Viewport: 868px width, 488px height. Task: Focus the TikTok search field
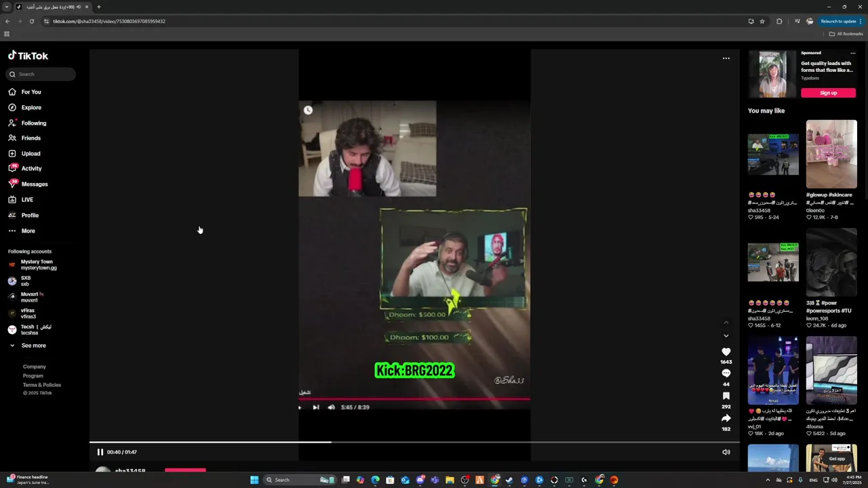[x=41, y=74]
